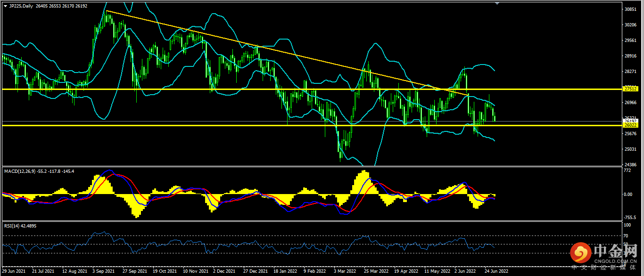Click the 11 May 2022 date label
The image size is (644, 276).
(x=437, y=271)
